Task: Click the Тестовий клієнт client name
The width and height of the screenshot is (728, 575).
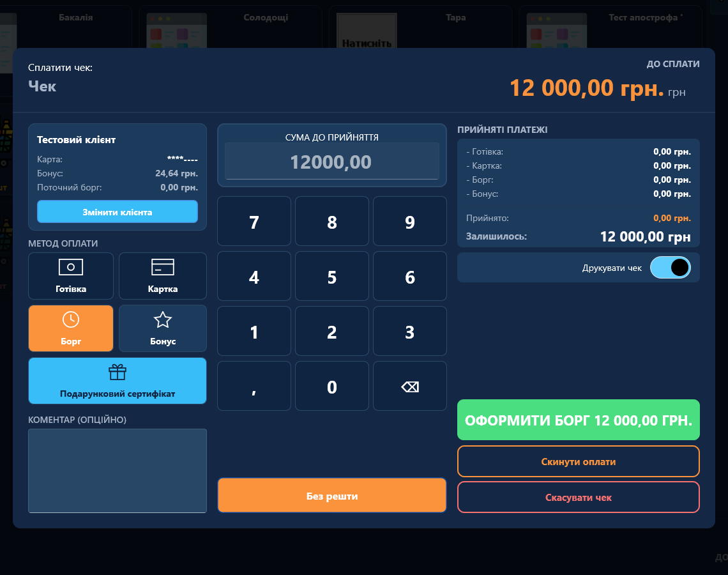Action: (76, 140)
